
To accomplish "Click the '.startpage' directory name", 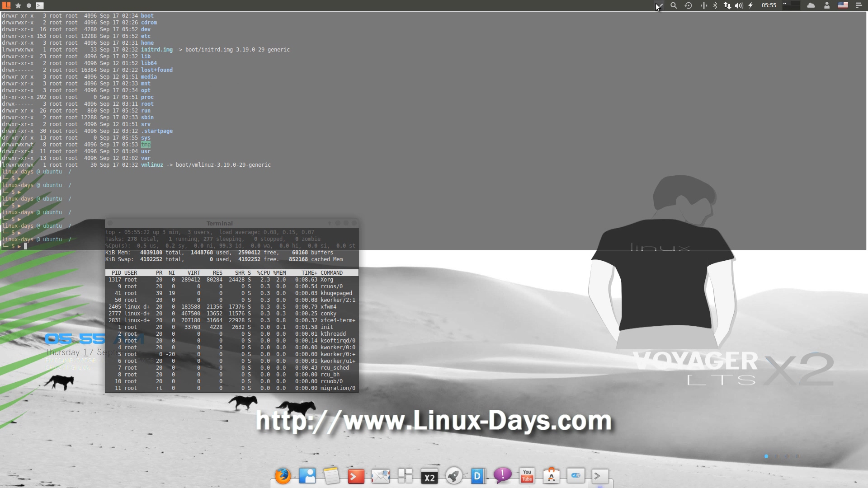I will (x=157, y=131).
